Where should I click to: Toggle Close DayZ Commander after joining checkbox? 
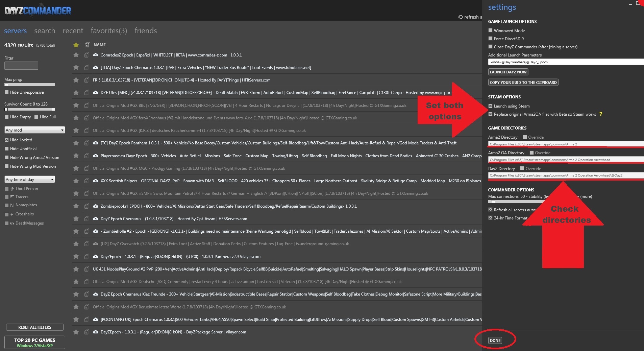point(490,47)
